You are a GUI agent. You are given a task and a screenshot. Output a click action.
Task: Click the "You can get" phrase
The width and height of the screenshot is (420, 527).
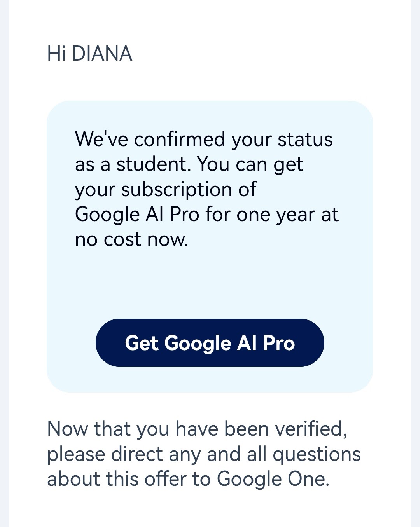250,164
